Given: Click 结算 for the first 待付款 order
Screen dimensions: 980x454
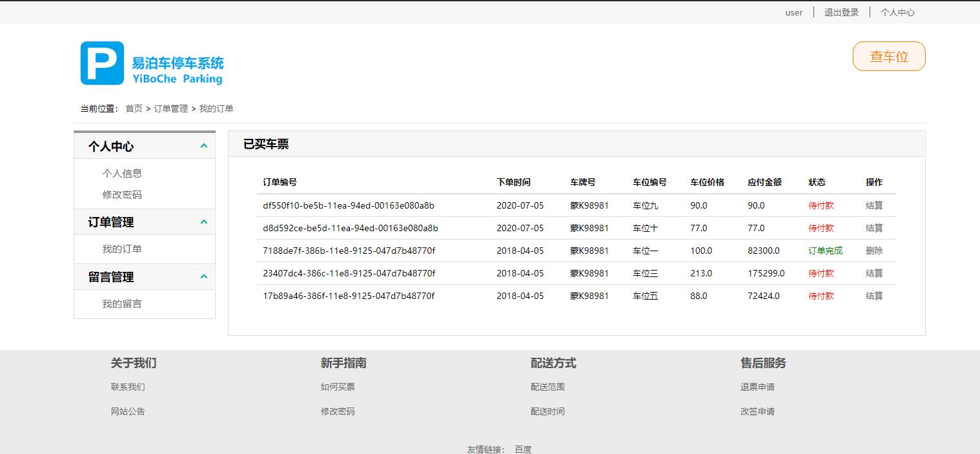Looking at the screenshot, I should 873,205.
